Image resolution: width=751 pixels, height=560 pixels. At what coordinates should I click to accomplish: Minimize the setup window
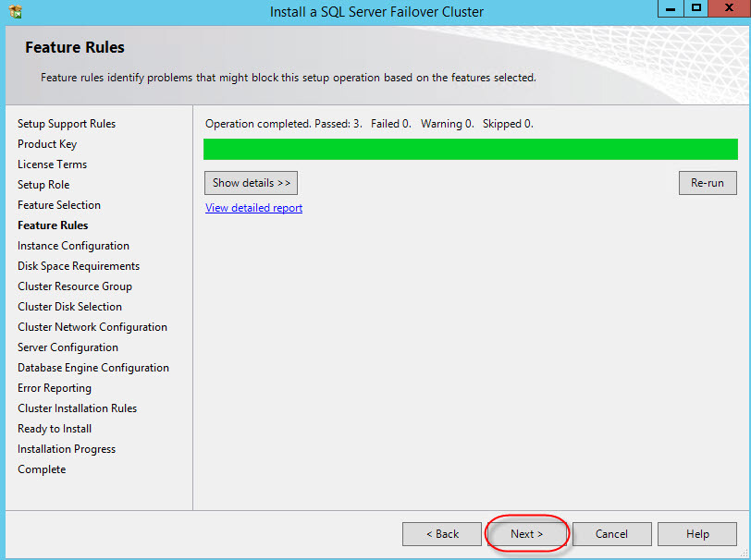(671, 8)
